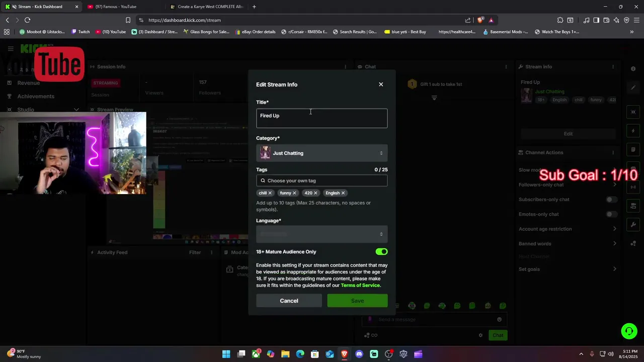This screenshot has width=644, height=362.
Task: Click the pencil edit icon in right rail
Action: tap(633, 88)
